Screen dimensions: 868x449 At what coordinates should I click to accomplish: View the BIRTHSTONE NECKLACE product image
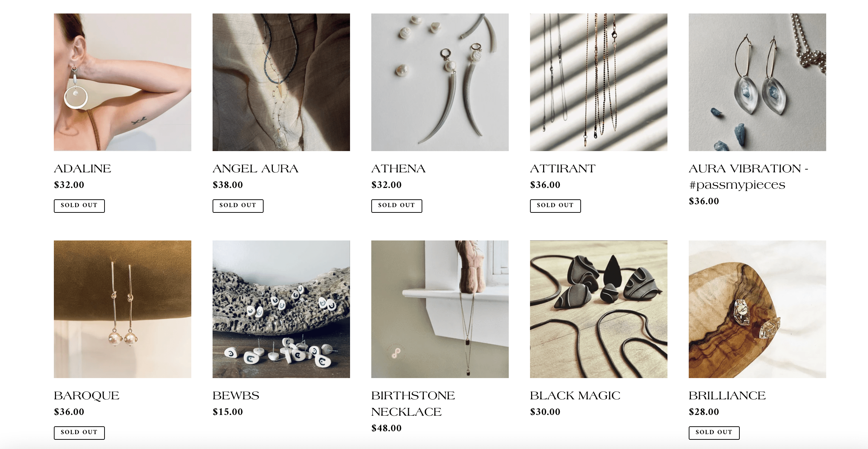pos(440,309)
